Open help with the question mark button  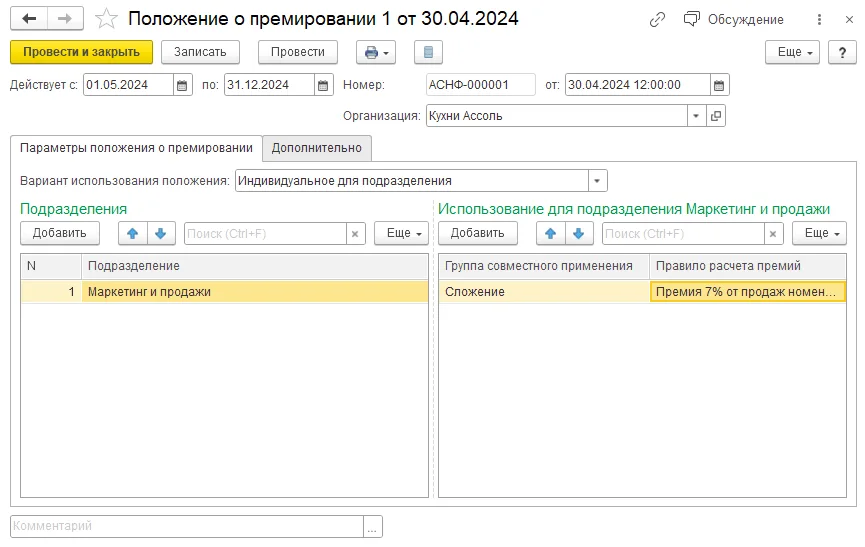click(842, 52)
